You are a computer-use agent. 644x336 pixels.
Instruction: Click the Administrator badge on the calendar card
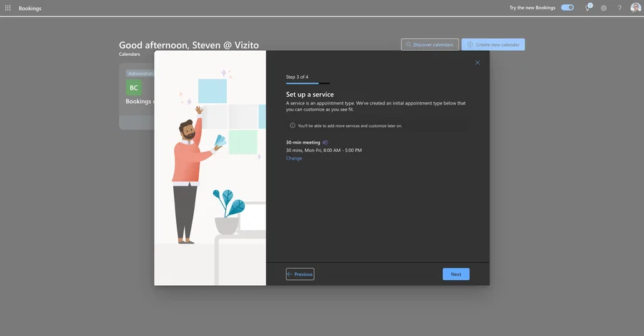click(x=140, y=74)
